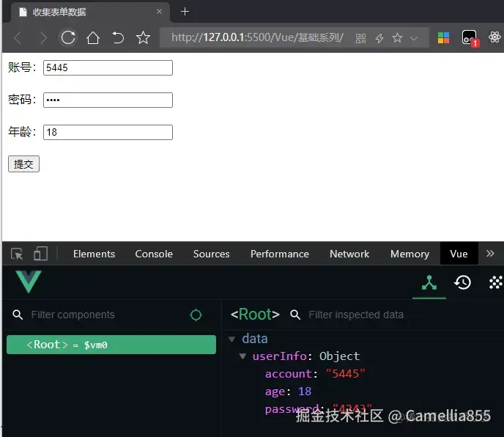Open the QR code icon in address bar
The height and width of the screenshot is (437, 504).
(x=360, y=38)
